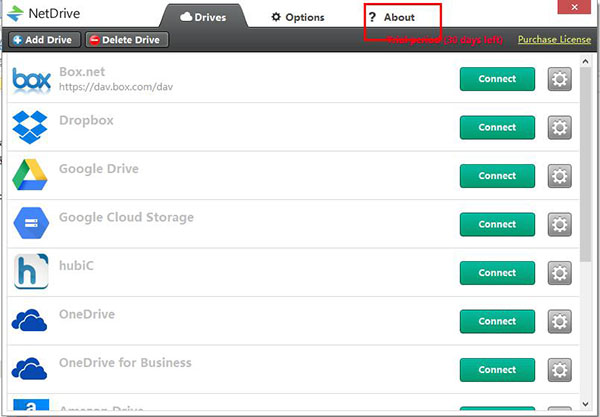Select the Box.net drive name
The width and height of the screenshot is (600, 417).
coord(82,72)
